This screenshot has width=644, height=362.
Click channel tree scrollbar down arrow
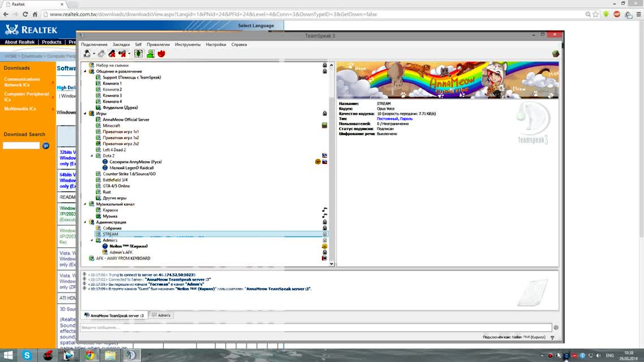point(332,264)
